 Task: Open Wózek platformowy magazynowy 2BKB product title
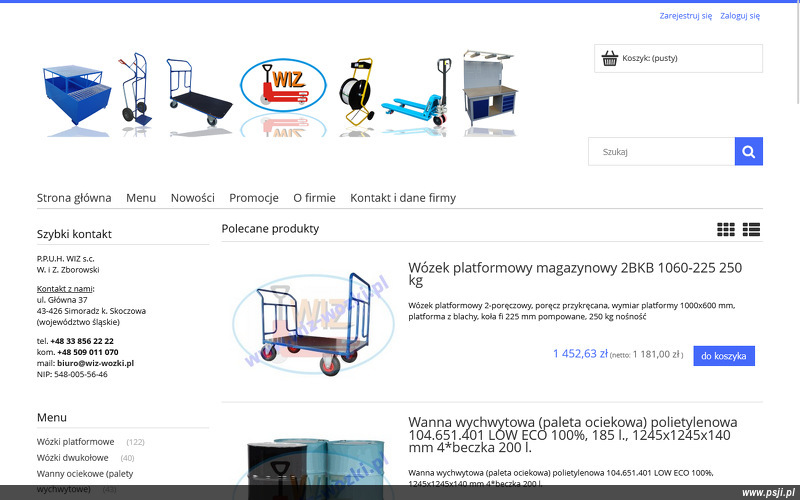point(575,273)
